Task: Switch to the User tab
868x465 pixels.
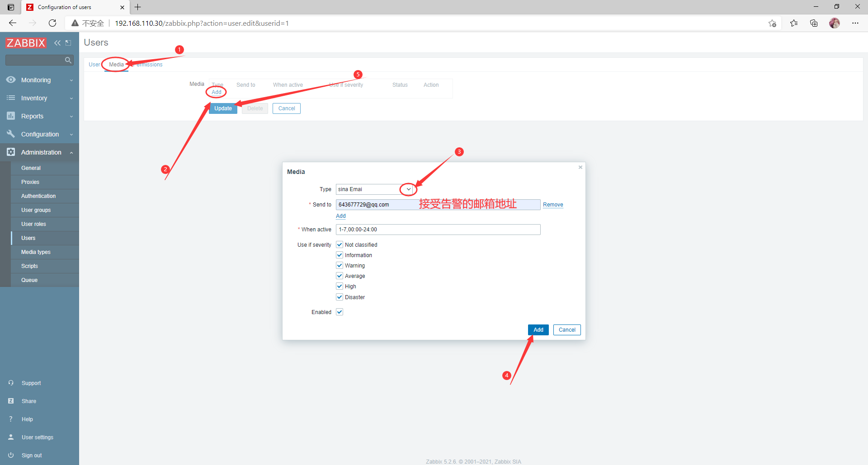Action: pyautogui.click(x=94, y=65)
